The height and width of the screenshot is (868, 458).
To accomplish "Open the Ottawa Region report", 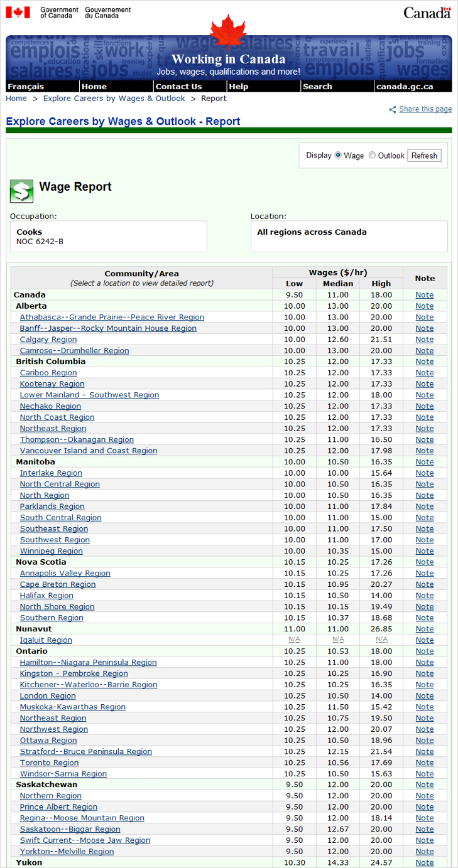I will pos(48,741).
